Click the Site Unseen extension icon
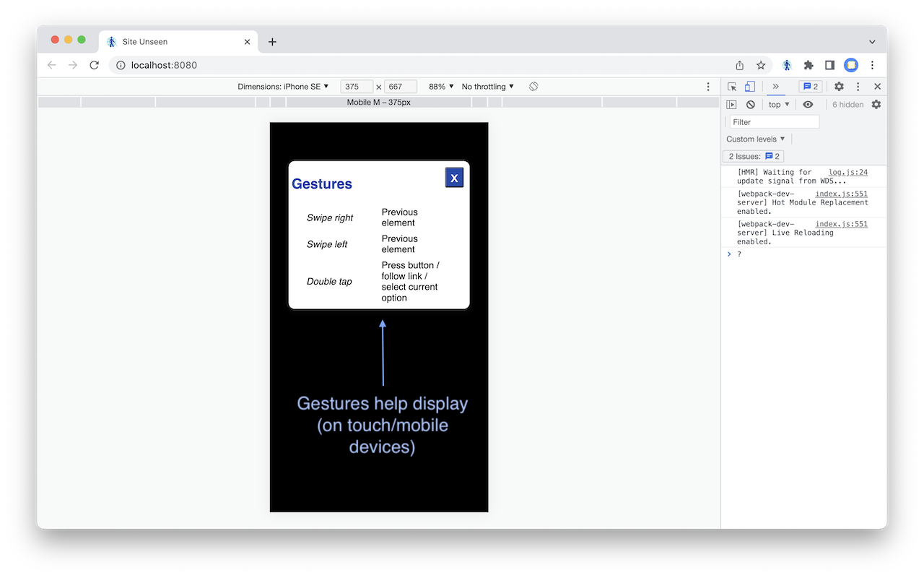Image resolution: width=924 pixels, height=578 pixels. point(787,65)
